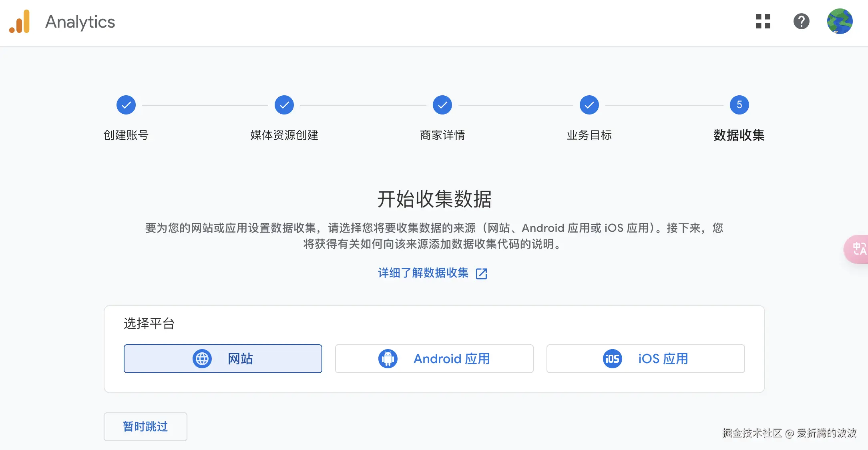Open the pink translate floating icon
This screenshot has height=450, width=868.
(x=857, y=249)
